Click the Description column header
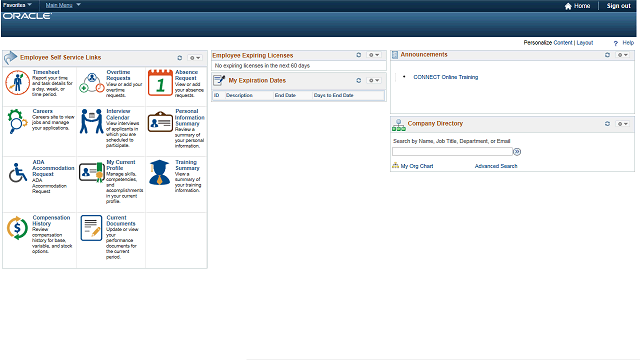Viewport: 640px width, 360px height. pos(239,95)
